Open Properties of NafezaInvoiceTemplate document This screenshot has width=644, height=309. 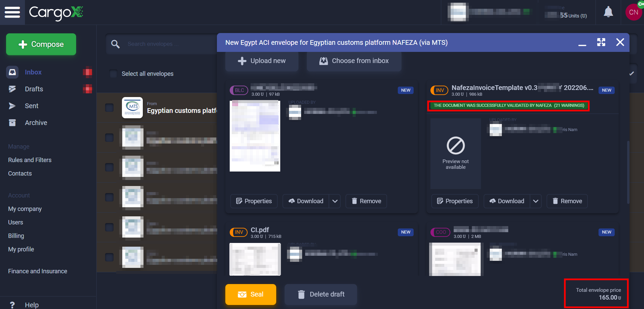coord(455,201)
